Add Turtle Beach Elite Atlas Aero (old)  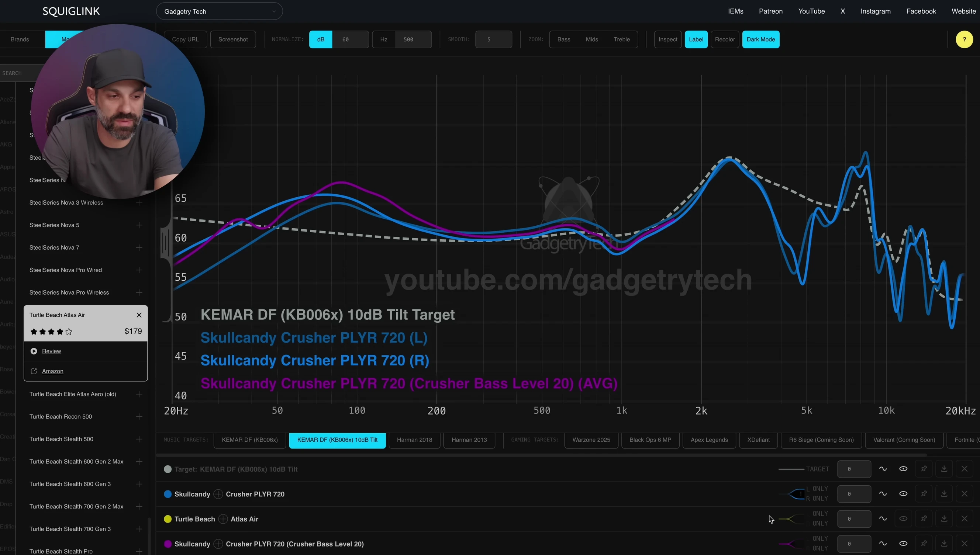[139, 394]
